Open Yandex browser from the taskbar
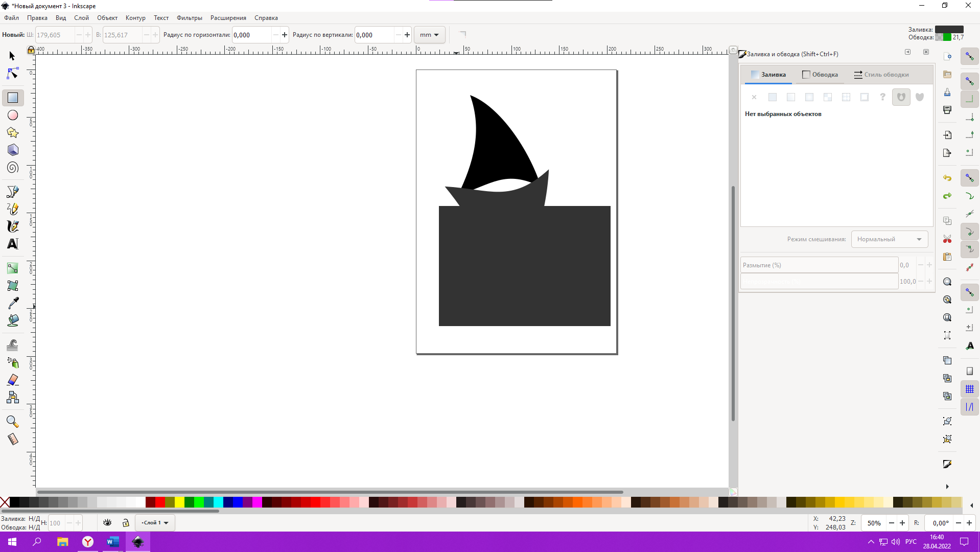The height and width of the screenshot is (552, 980). click(x=88, y=542)
